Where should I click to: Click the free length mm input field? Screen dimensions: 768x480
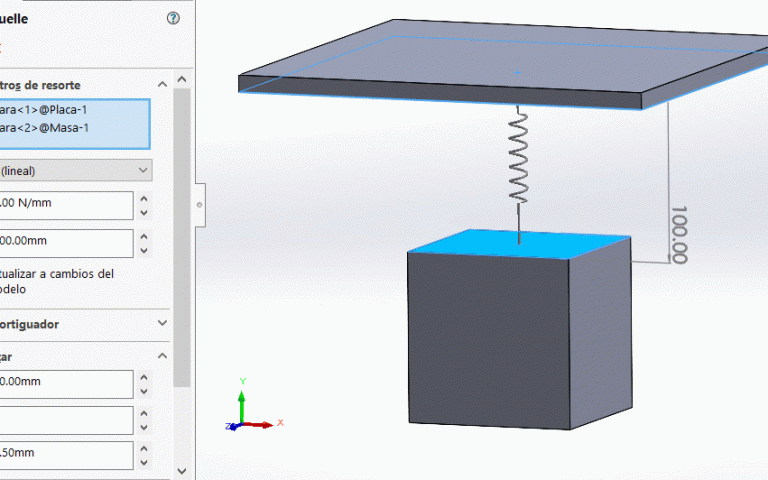point(66,243)
